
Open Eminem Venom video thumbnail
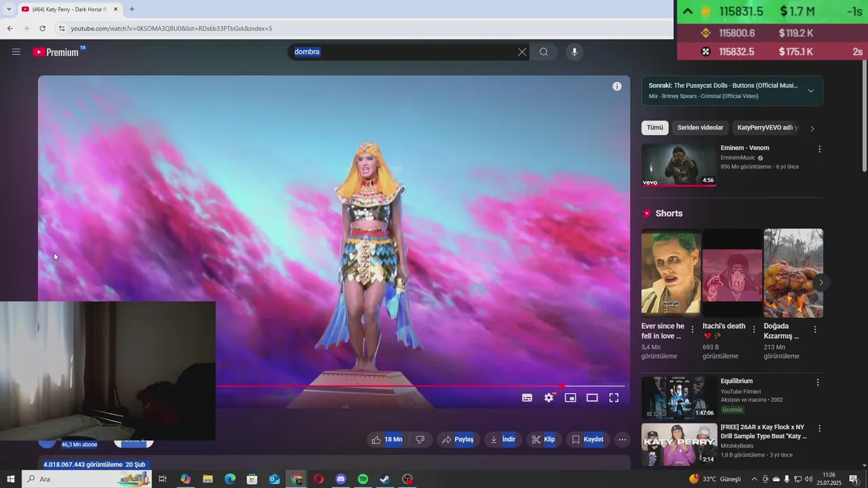tap(679, 165)
